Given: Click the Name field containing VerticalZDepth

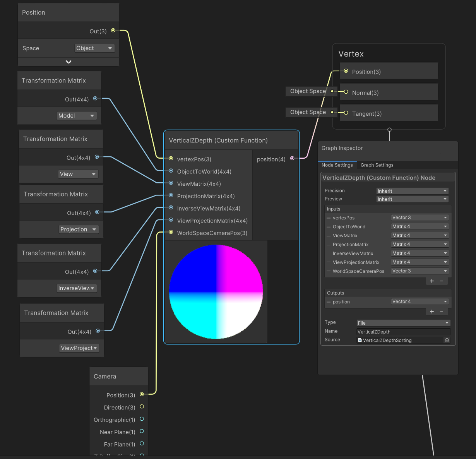Looking at the screenshot, I should pos(403,332).
